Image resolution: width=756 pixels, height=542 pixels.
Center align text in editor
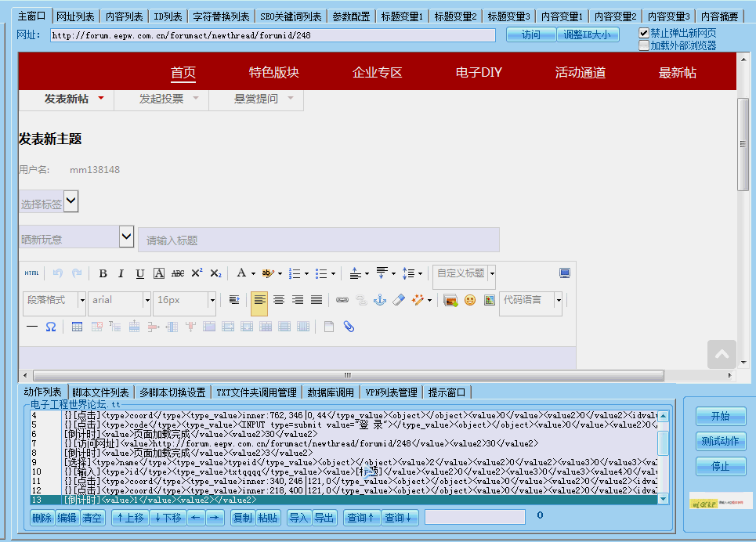(279, 300)
